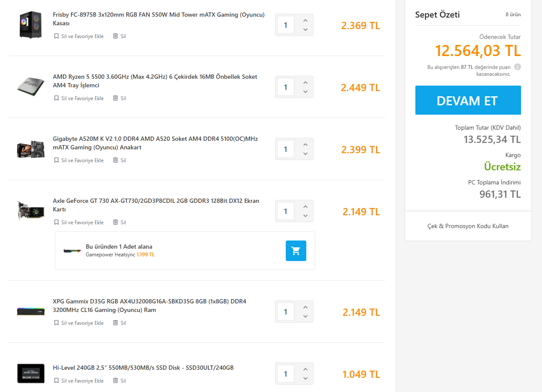The width and height of the screenshot is (542, 392).
Task: Click the bookmark icon for Gigabyte A520M motherboard
Action: pyautogui.click(x=56, y=160)
